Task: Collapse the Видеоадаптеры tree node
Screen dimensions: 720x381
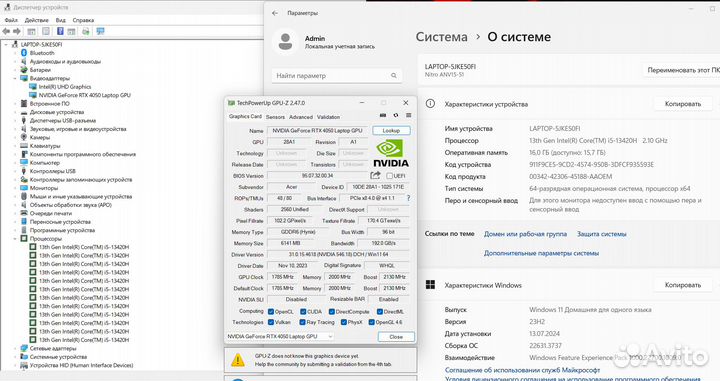Action: [x=15, y=78]
